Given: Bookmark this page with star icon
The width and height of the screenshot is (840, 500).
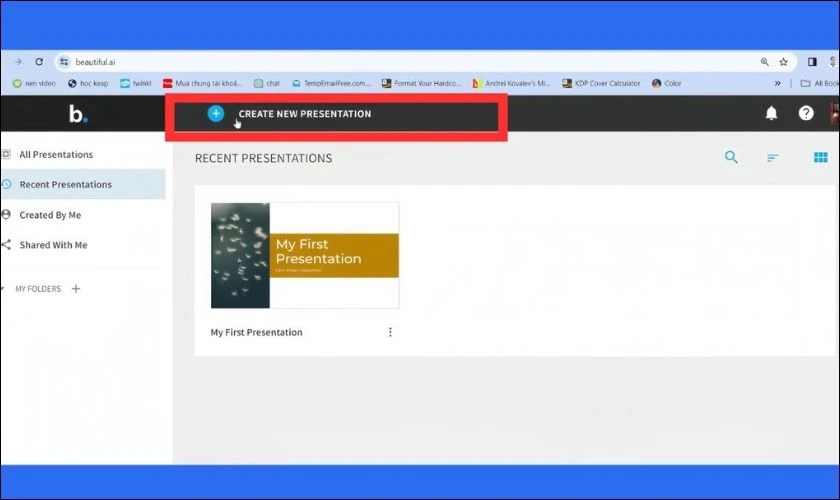Looking at the screenshot, I should 783,62.
